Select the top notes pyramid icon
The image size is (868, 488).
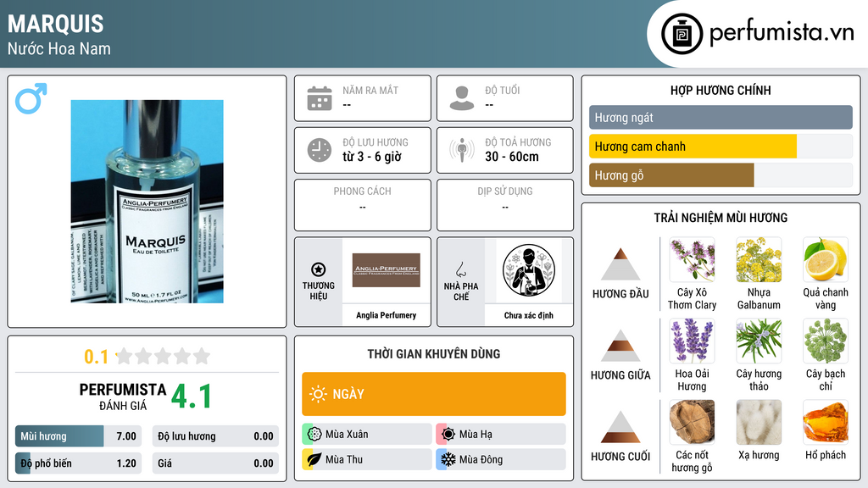620,264
